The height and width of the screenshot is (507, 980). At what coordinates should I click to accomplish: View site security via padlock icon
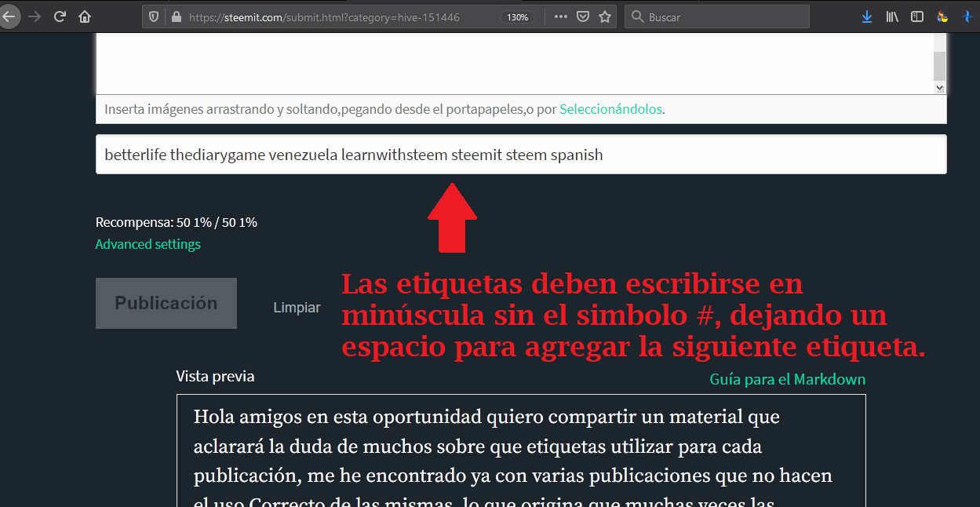click(176, 16)
